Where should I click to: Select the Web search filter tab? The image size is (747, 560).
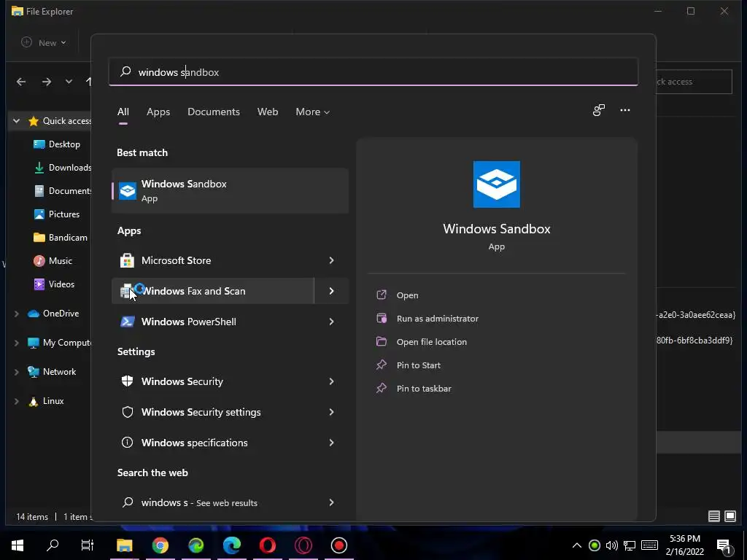(268, 112)
